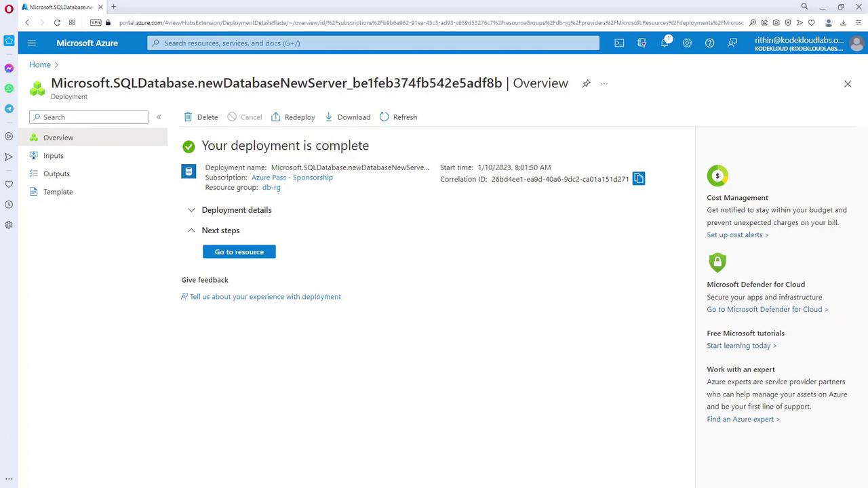Viewport: 868px width, 488px height.
Task: Switch to the Microsoft.SQLDatabase browser tab
Action: 62,7
